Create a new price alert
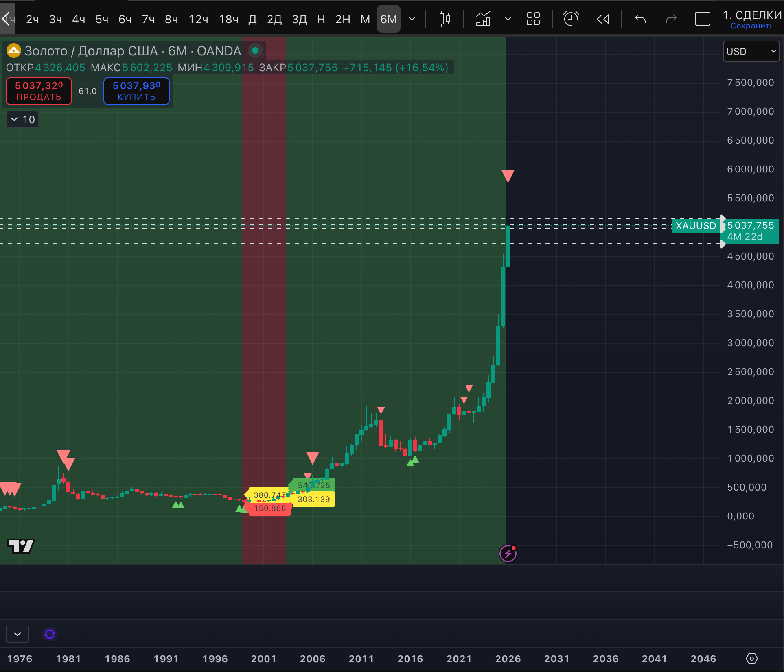Screen dimensions: 784x672 pyautogui.click(x=571, y=19)
